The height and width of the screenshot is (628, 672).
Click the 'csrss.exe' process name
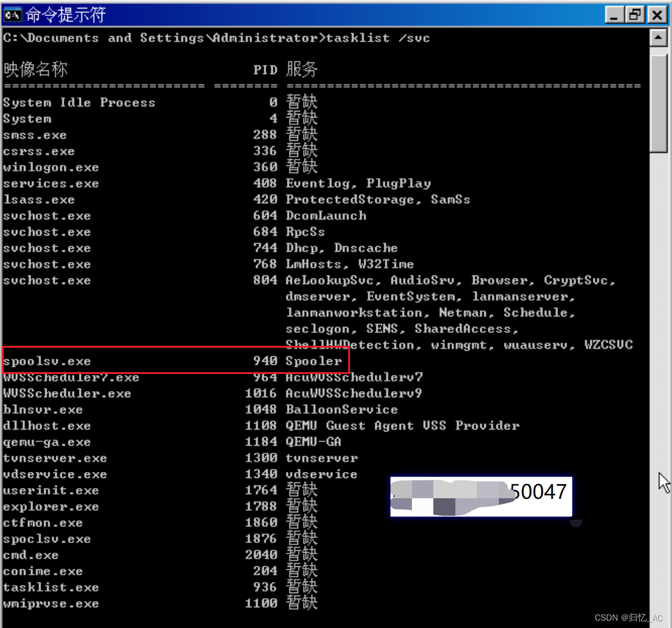pyautogui.click(x=39, y=151)
